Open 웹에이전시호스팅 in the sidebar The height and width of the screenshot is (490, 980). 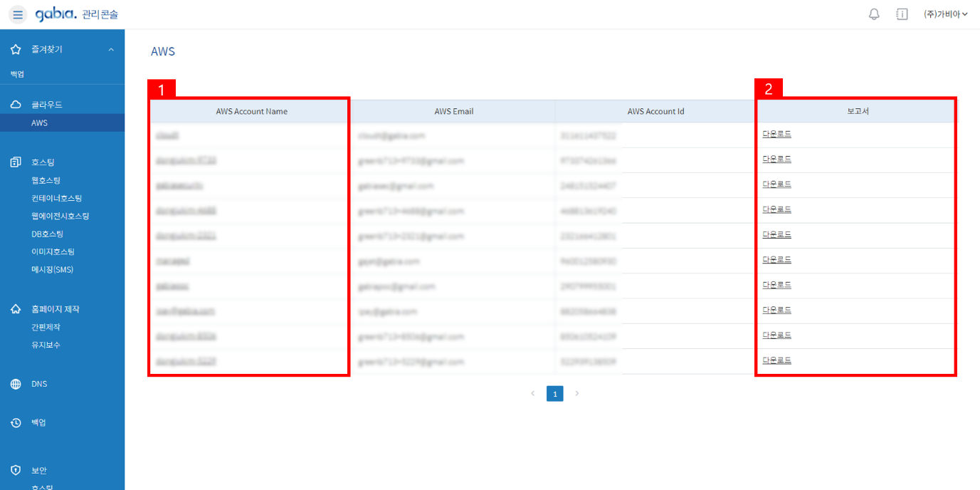[60, 217]
